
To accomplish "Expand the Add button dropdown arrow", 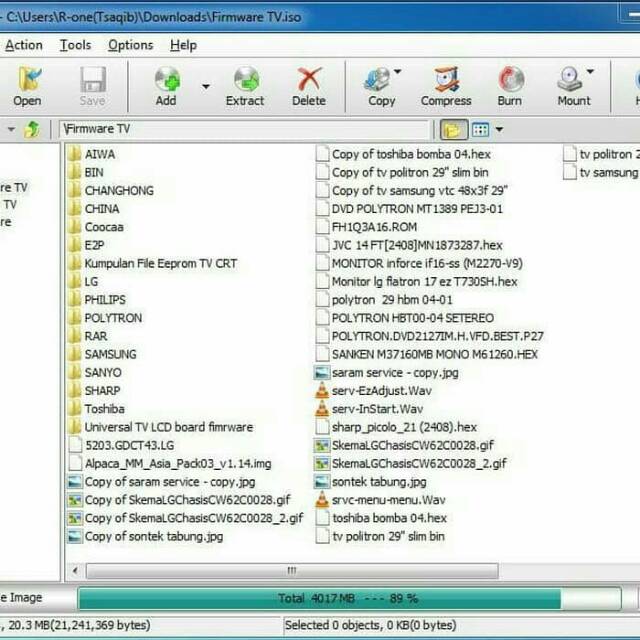I will click(x=206, y=86).
